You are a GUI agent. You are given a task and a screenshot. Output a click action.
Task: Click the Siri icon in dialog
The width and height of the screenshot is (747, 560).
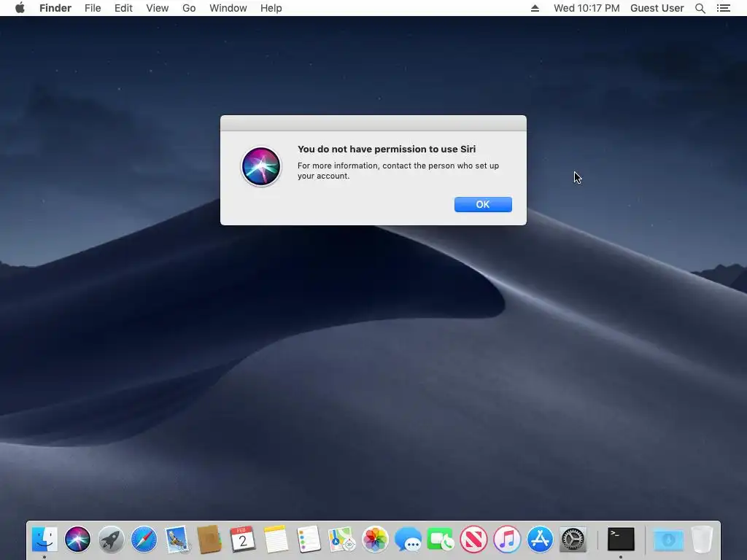261,167
